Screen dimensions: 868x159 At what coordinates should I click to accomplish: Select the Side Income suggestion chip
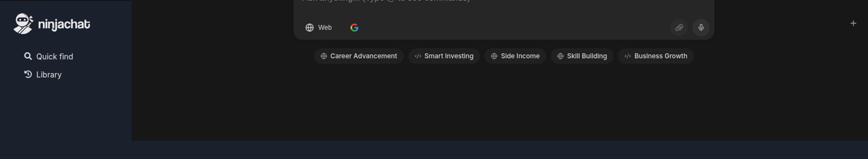click(515, 56)
